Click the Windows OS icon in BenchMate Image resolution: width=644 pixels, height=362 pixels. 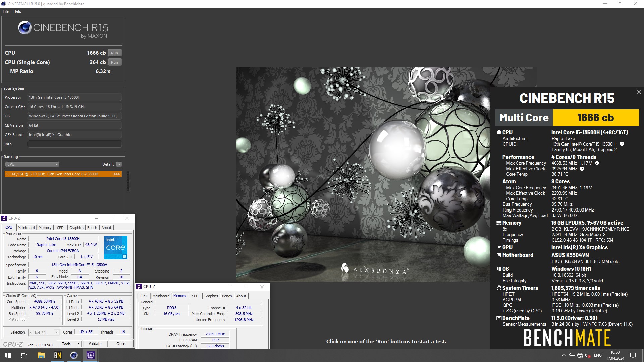[x=499, y=269]
